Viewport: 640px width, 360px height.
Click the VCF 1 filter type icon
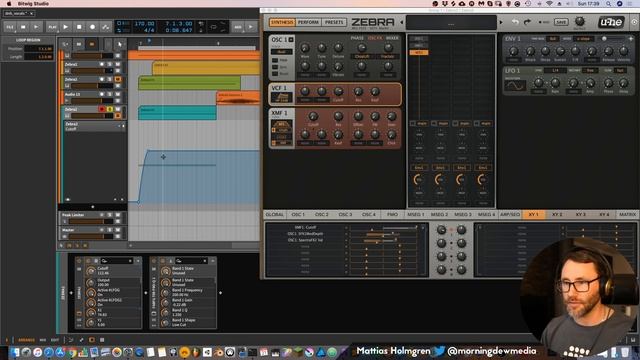coord(282,98)
